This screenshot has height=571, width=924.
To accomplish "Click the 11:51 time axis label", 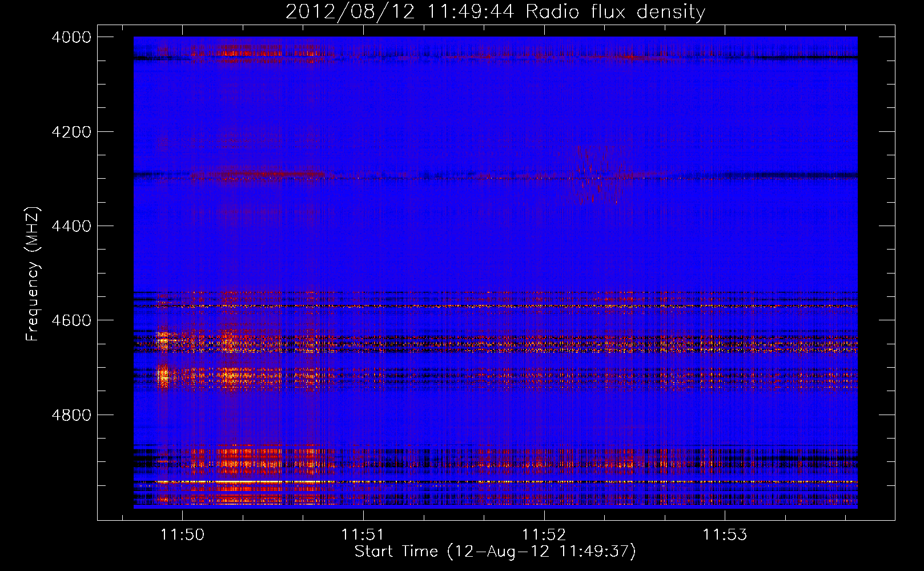I will pos(363,534).
